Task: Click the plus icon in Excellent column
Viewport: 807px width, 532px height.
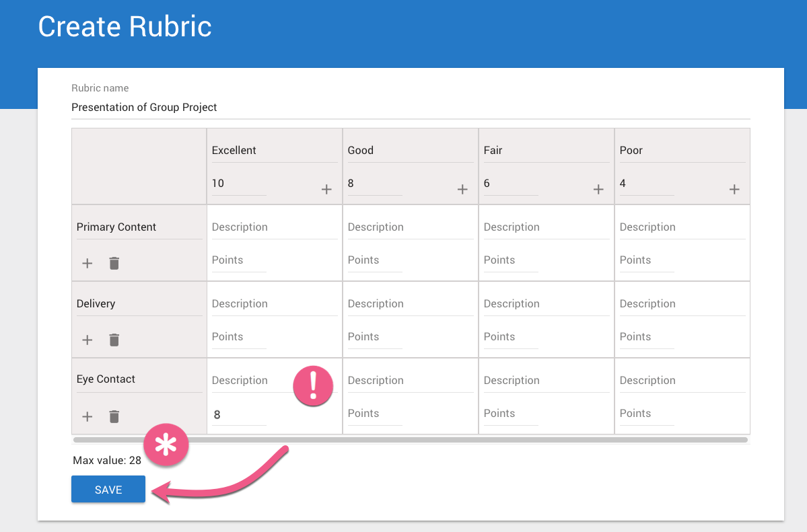Action: [x=326, y=190]
